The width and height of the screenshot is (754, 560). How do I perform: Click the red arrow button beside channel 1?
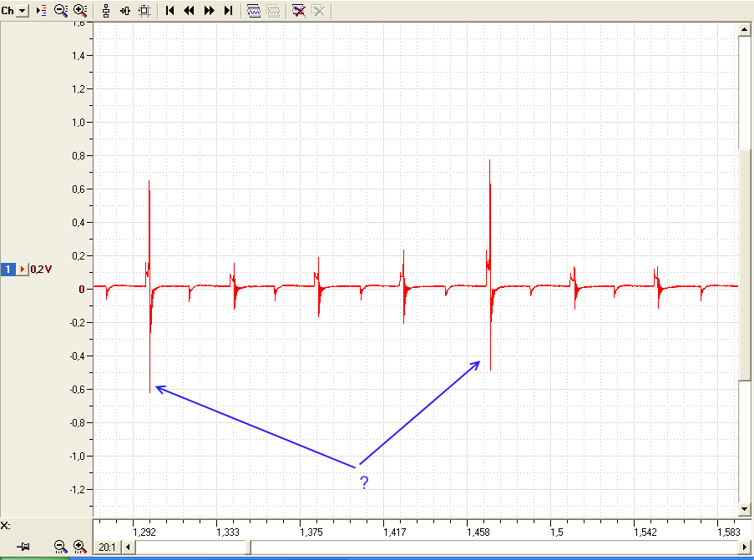23,270
